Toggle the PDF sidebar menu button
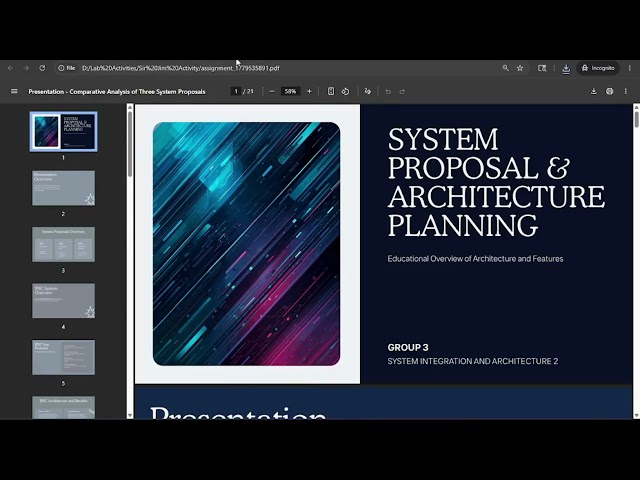The width and height of the screenshot is (640, 480). click(14, 91)
